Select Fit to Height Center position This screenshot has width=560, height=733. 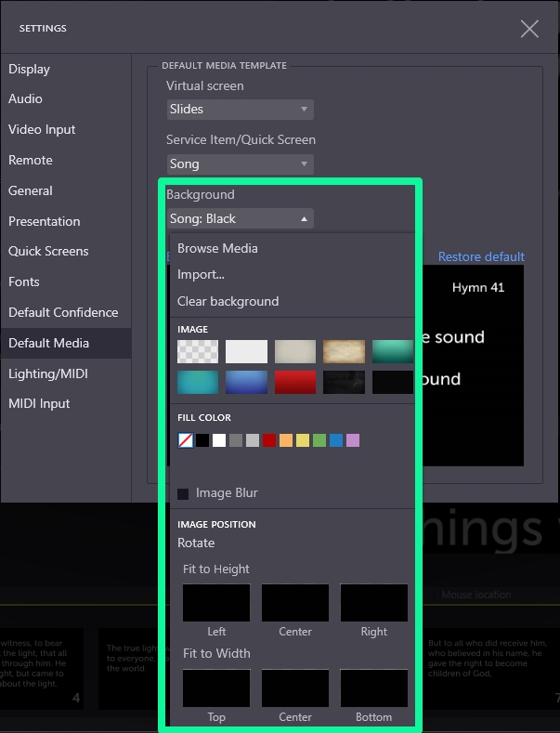coord(295,603)
